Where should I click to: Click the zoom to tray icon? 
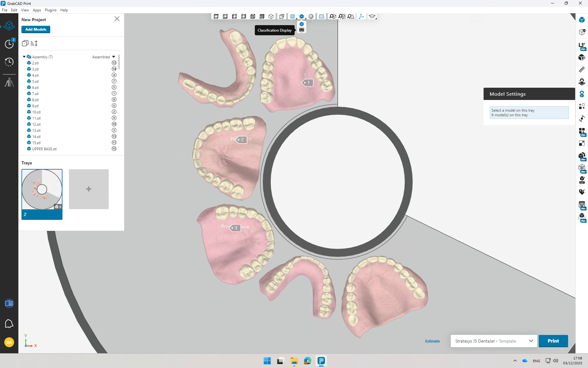pos(351,17)
